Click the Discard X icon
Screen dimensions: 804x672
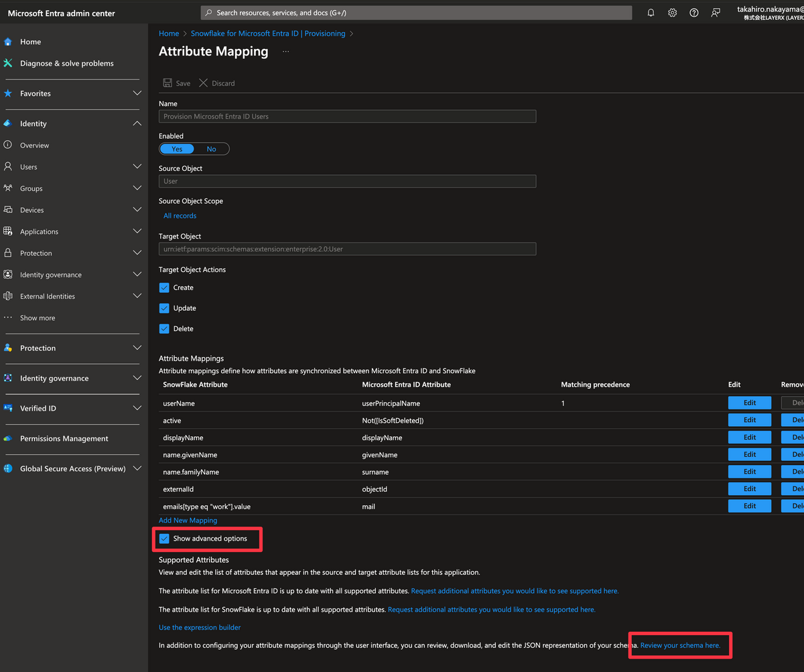pos(204,83)
